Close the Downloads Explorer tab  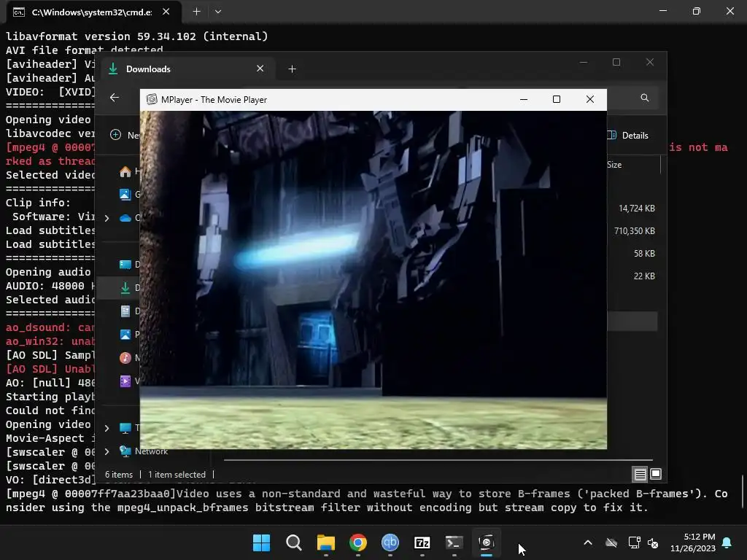260,69
